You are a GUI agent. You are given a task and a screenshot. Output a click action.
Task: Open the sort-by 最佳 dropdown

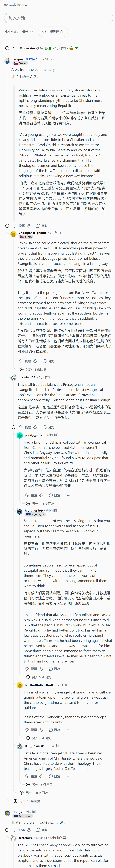pos(28,32)
